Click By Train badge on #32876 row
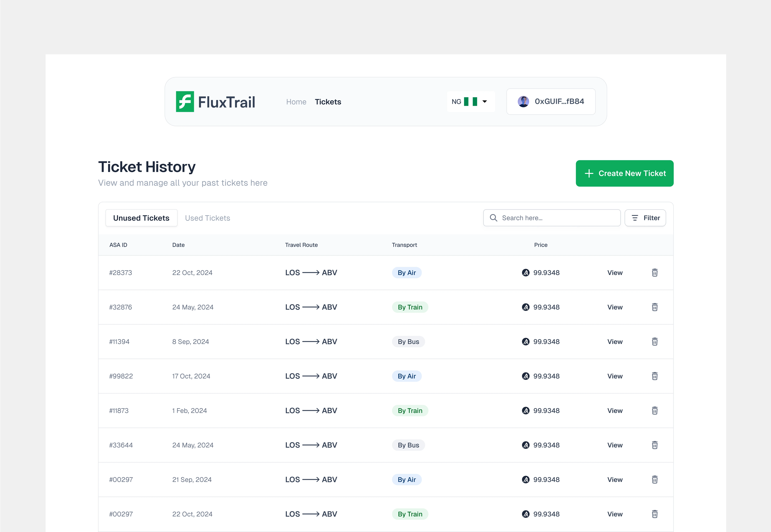This screenshot has height=532, width=771. click(x=410, y=307)
